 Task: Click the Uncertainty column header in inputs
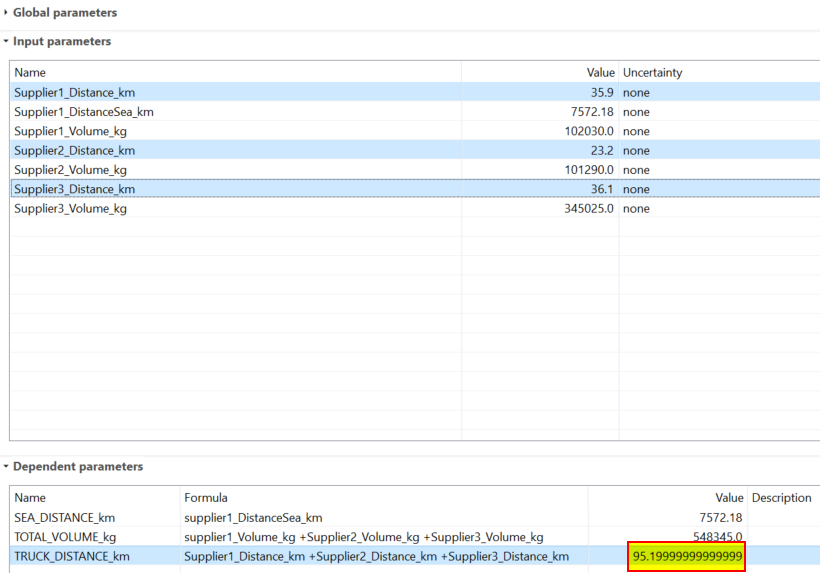(652, 73)
